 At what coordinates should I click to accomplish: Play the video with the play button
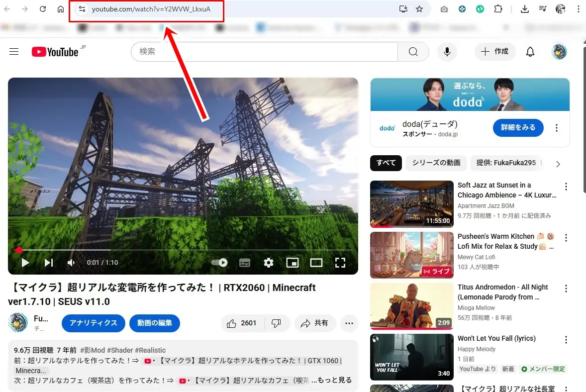click(25, 263)
